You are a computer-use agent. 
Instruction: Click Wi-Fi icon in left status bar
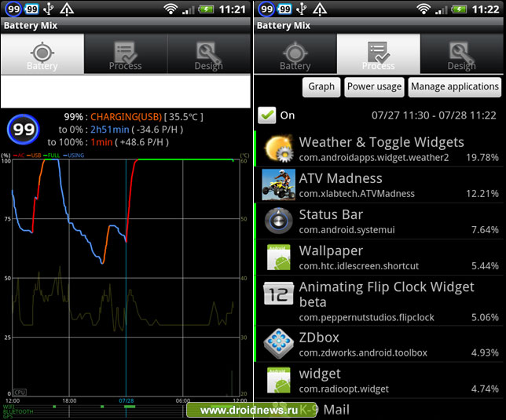(170, 9)
